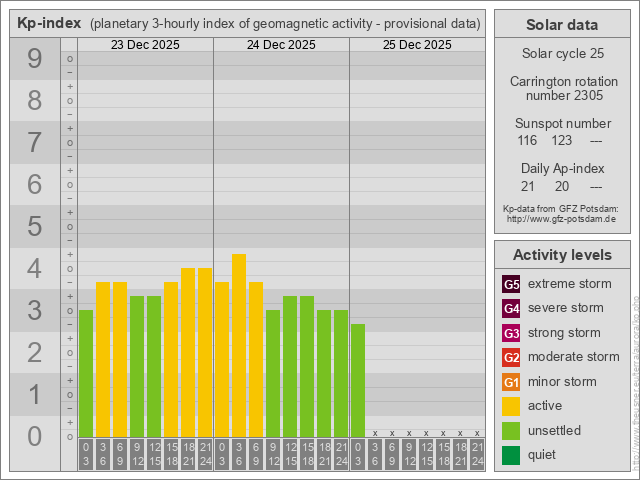Select the G3 strong storm badge
This screenshot has width=640, height=480.
[511, 333]
